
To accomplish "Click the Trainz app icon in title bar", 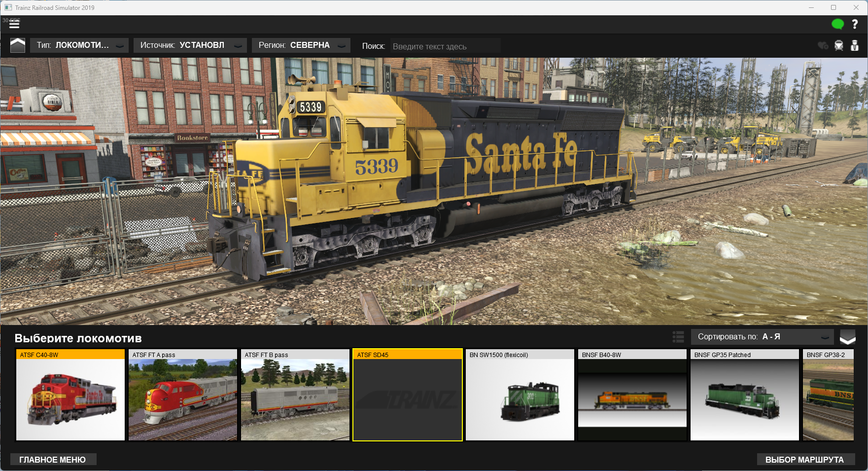I will [8, 7].
